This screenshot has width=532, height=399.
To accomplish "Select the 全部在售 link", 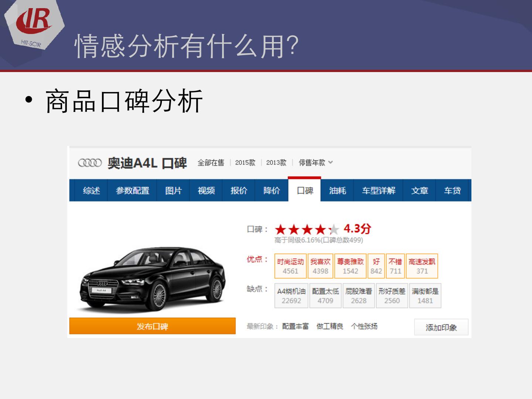I will tap(211, 163).
